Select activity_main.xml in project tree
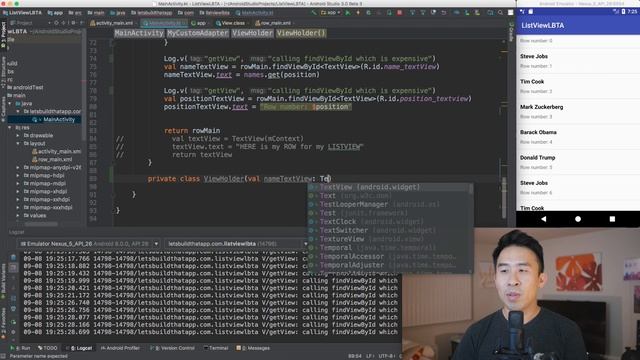 pyautogui.click(x=56, y=151)
